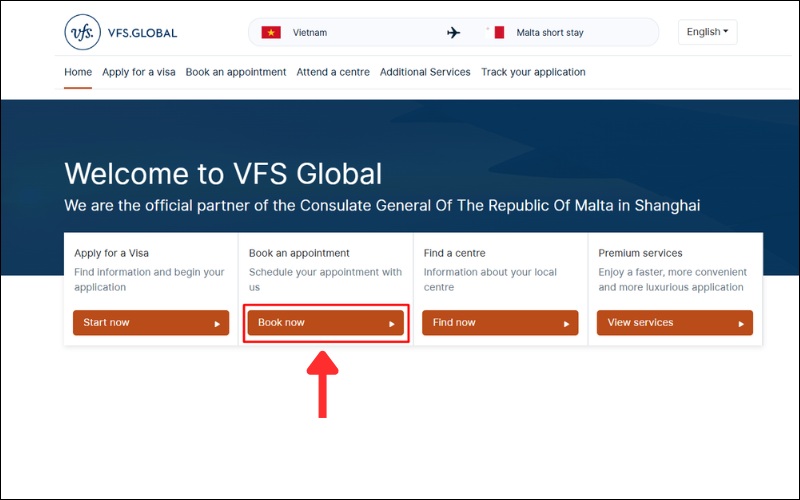The height and width of the screenshot is (500, 800).
Task: Click the arrow icon on Book now
Action: pos(392,323)
